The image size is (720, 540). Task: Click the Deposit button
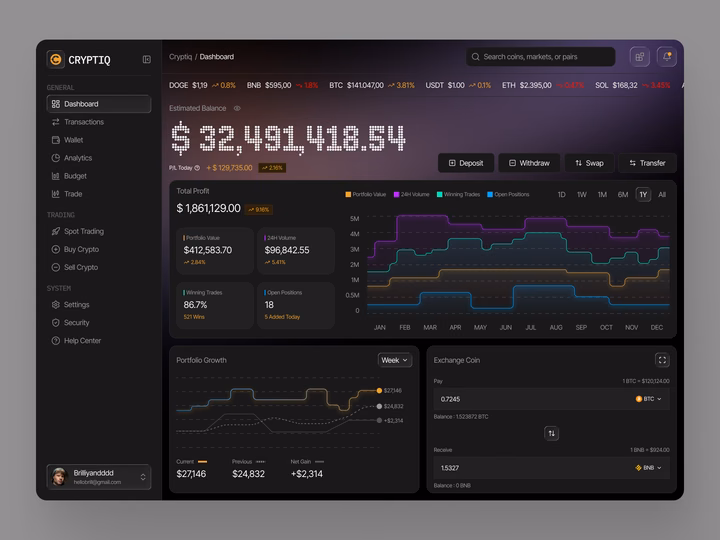click(x=466, y=163)
